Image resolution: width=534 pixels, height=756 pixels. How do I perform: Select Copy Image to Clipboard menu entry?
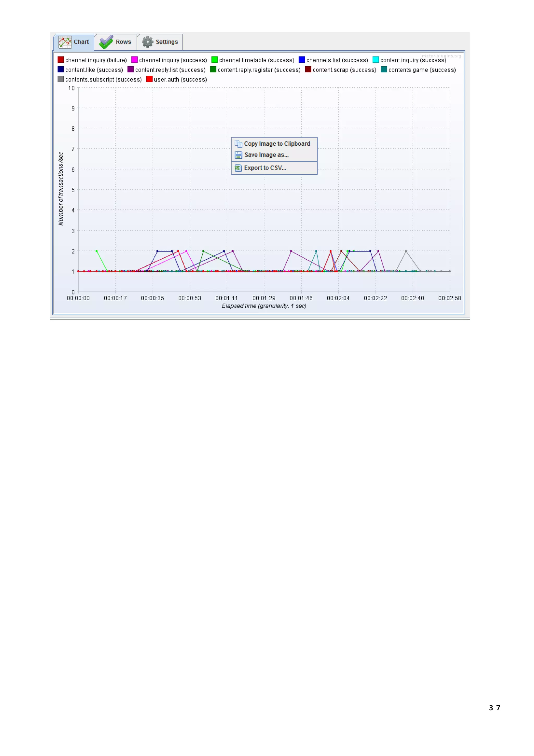(x=277, y=144)
